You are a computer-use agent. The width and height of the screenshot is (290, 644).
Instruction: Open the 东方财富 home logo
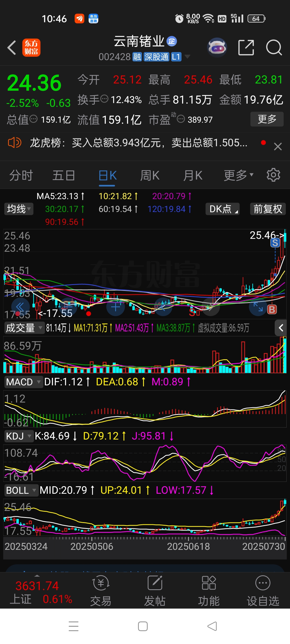tap(31, 47)
